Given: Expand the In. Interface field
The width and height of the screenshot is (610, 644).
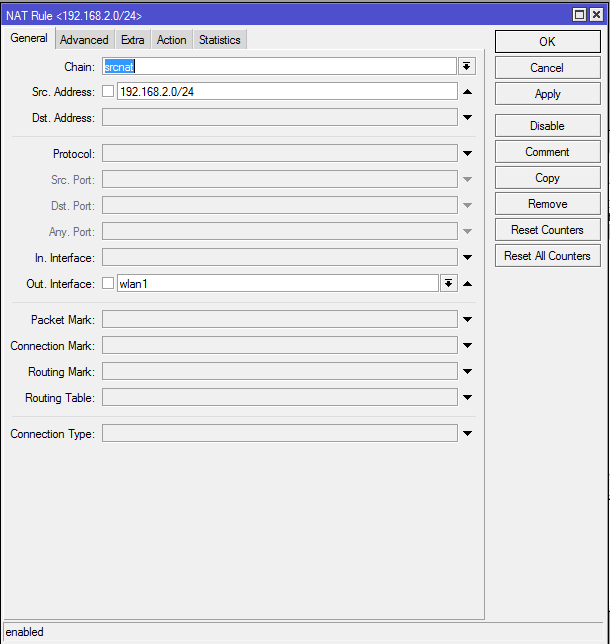Looking at the screenshot, I should [x=467, y=257].
